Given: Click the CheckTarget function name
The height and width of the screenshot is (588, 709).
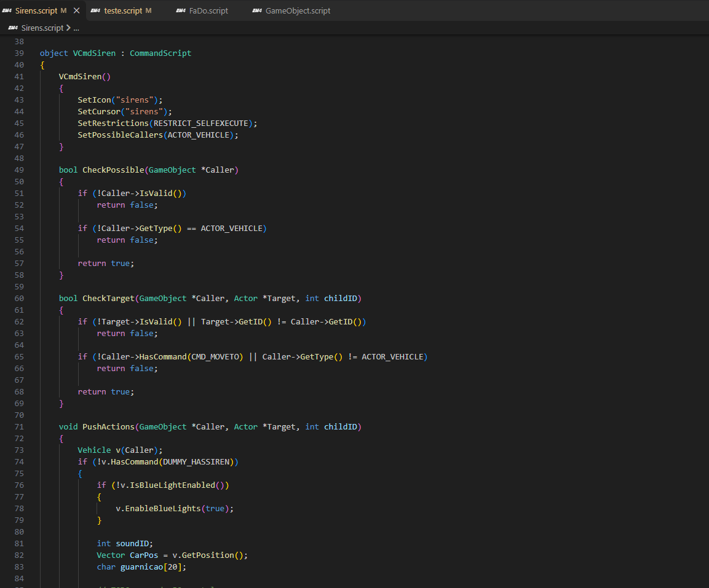Looking at the screenshot, I should (108, 298).
